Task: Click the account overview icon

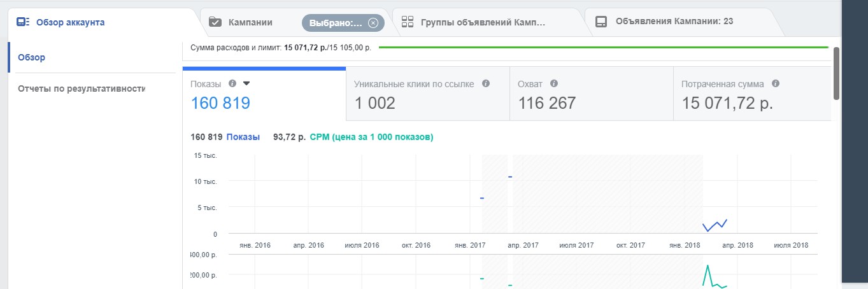Action: (x=23, y=22)
